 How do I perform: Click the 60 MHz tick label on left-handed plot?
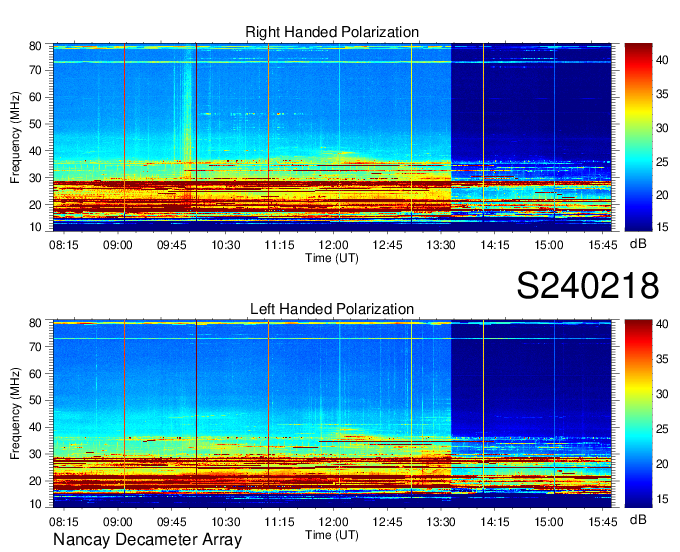click(35, 374)
